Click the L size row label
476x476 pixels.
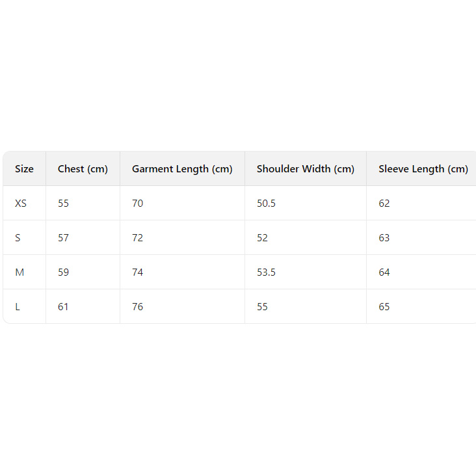pyautogui.click(x=18, y=307)
